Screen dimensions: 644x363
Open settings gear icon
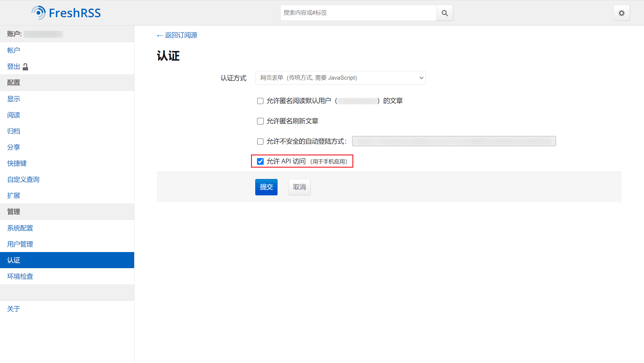(x=621, y=13)
